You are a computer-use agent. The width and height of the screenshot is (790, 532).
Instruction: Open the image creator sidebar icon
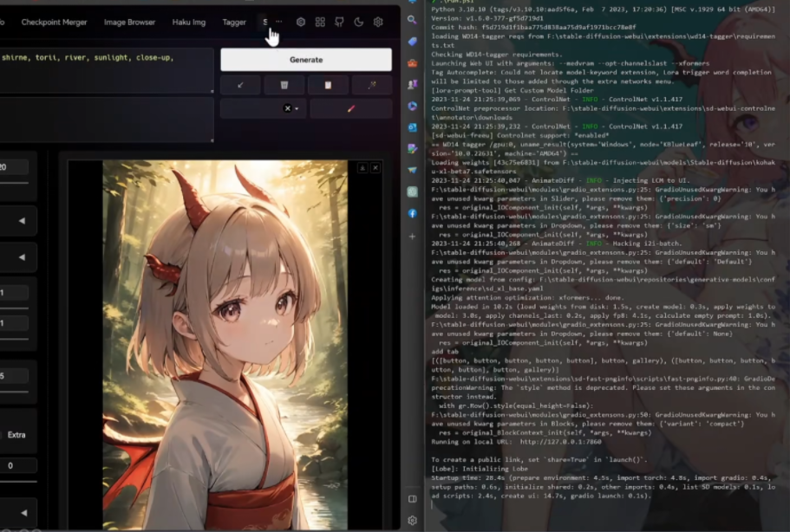412,148
